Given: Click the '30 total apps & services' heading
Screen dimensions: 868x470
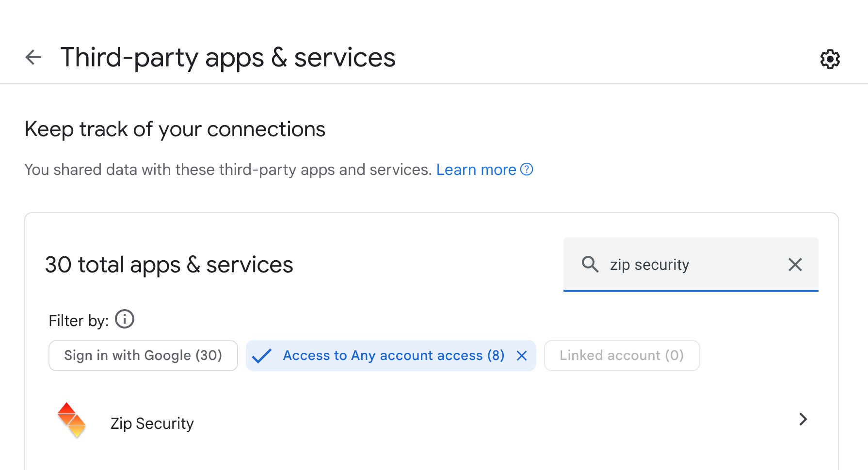Looking at the screenshot, I should point(169,265).
